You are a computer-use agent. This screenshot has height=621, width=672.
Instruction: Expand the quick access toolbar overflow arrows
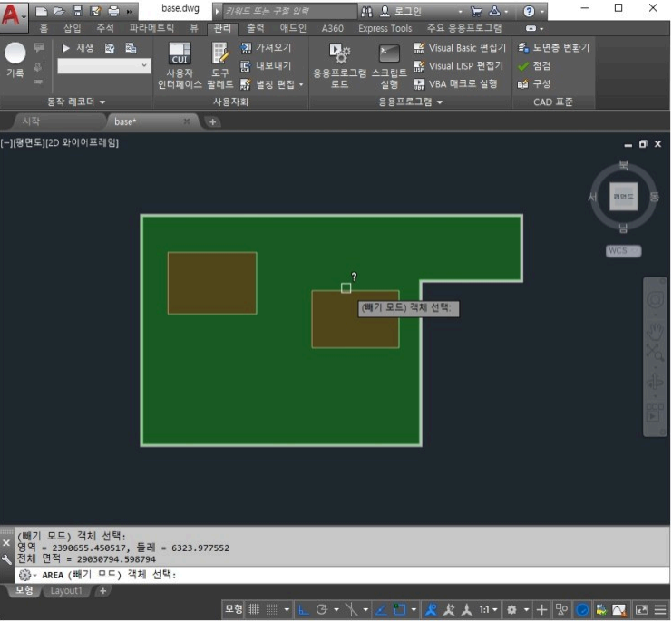[129, 12]
